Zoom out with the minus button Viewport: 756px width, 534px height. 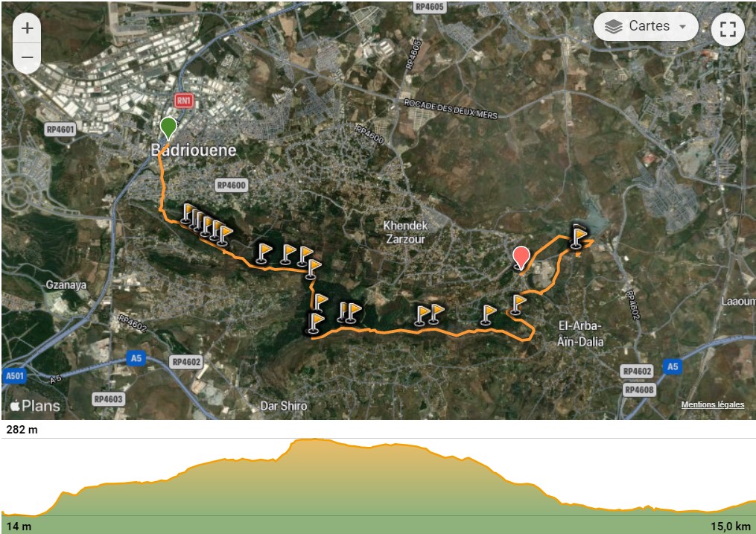(x=27, y=58)
